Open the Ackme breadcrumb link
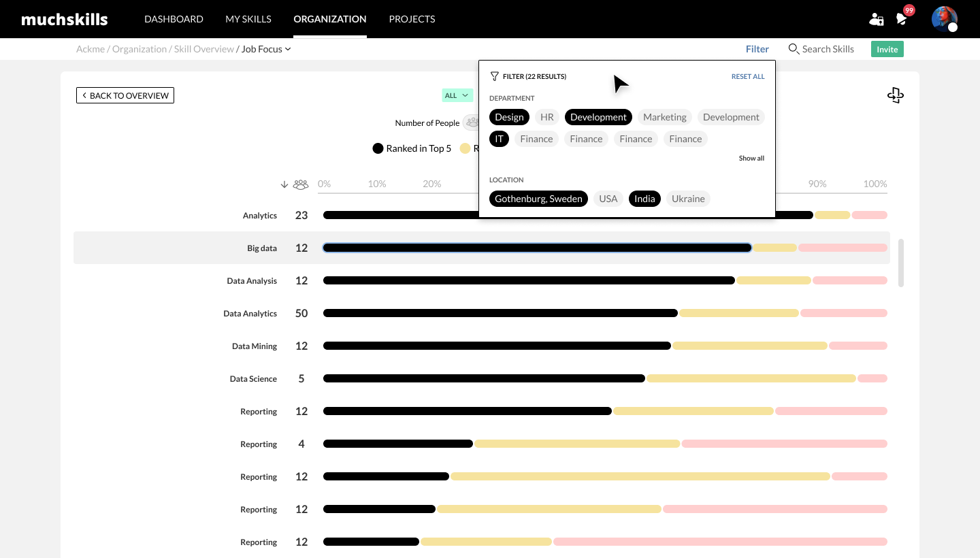 point(91,49)
